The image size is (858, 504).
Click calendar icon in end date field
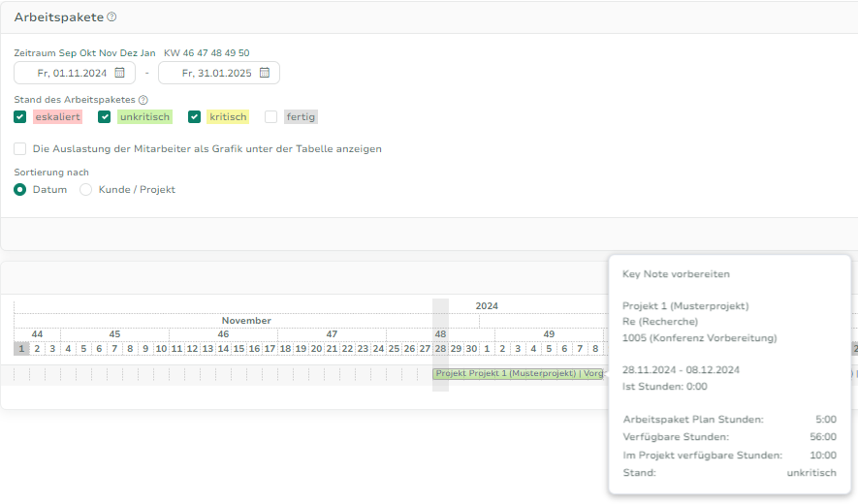coord(264,73)
